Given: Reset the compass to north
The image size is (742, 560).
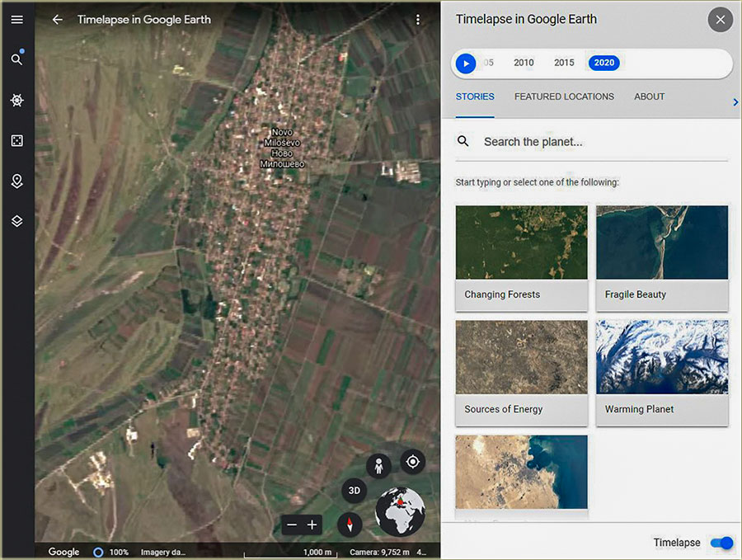Looking at the screenshot, I should [x=350, y=525].
